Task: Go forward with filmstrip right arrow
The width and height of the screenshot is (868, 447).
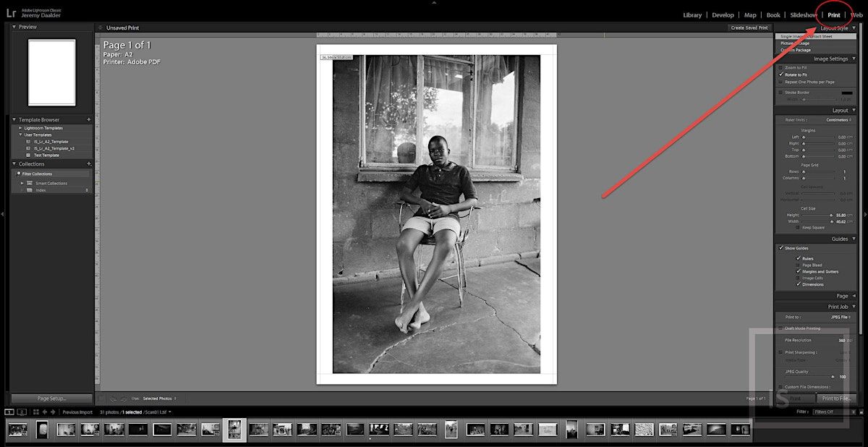Action: point(52,412)
